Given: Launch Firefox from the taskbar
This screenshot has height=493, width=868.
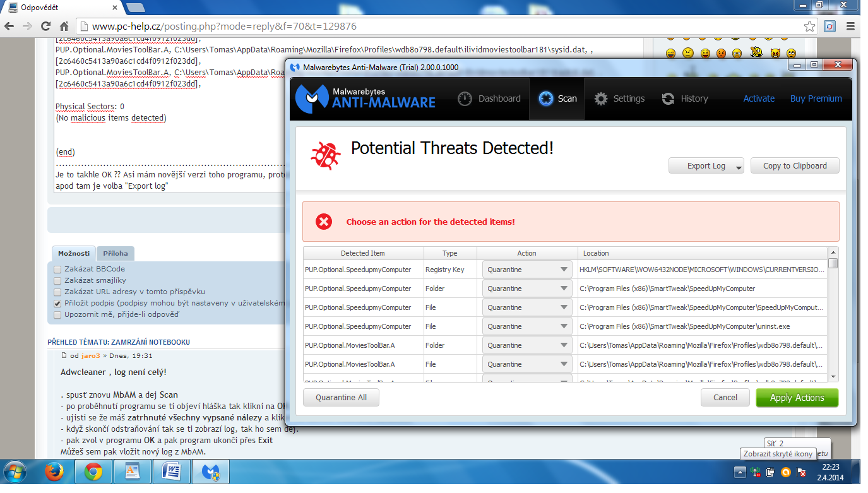Looking at the screenshot, I should point(55,472).
